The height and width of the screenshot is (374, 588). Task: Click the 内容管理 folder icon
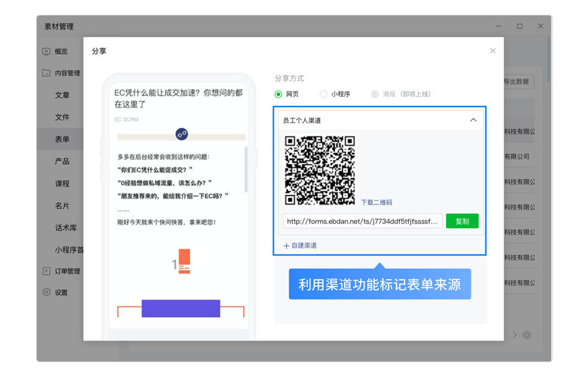click(46, 73)
